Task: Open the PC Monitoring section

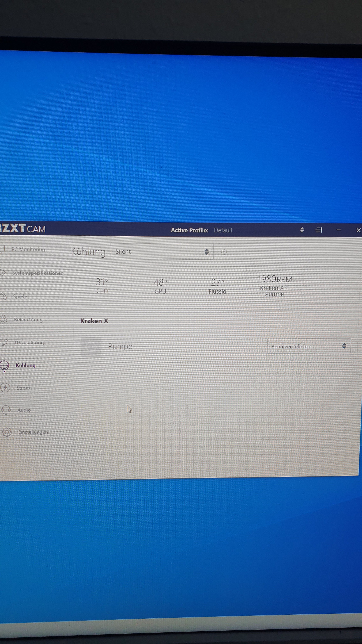Action: click(28, 249)
